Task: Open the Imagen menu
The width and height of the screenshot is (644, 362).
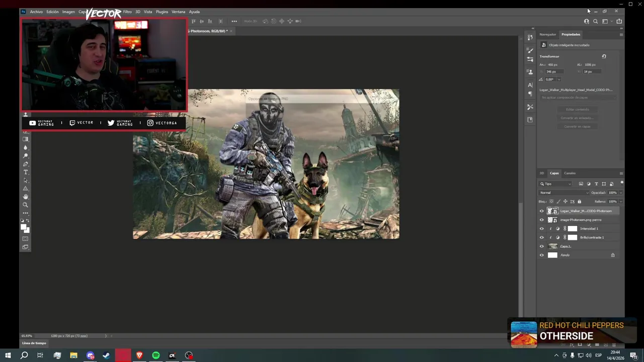Action: pos(68,12)
